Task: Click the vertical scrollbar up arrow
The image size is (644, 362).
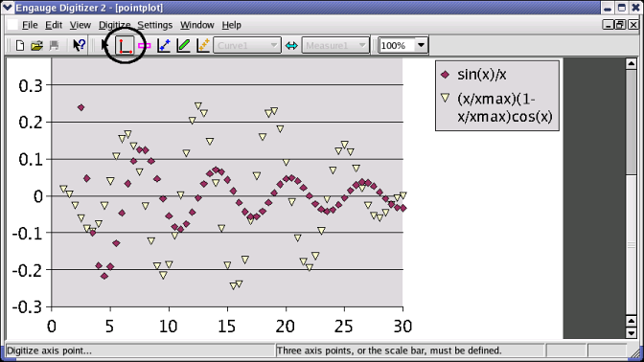Action: 631,63
